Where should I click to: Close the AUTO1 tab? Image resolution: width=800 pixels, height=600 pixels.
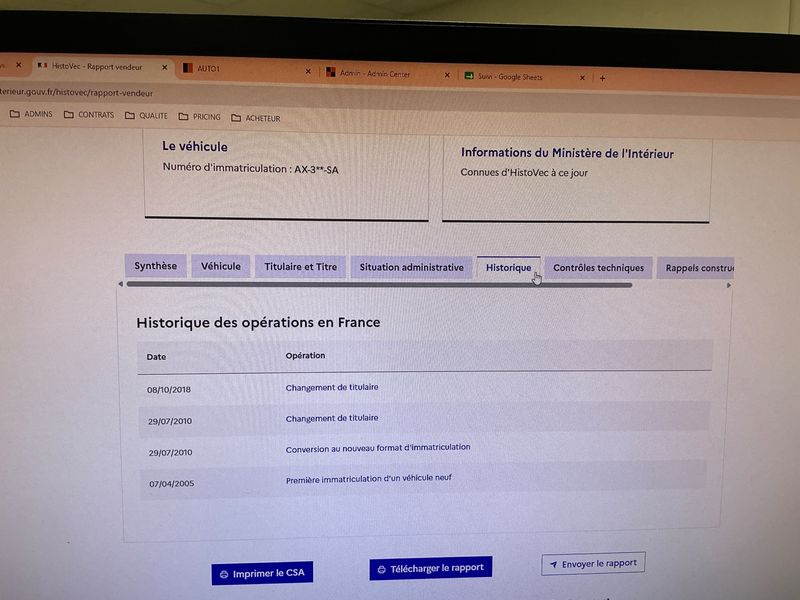click(308, 71)
